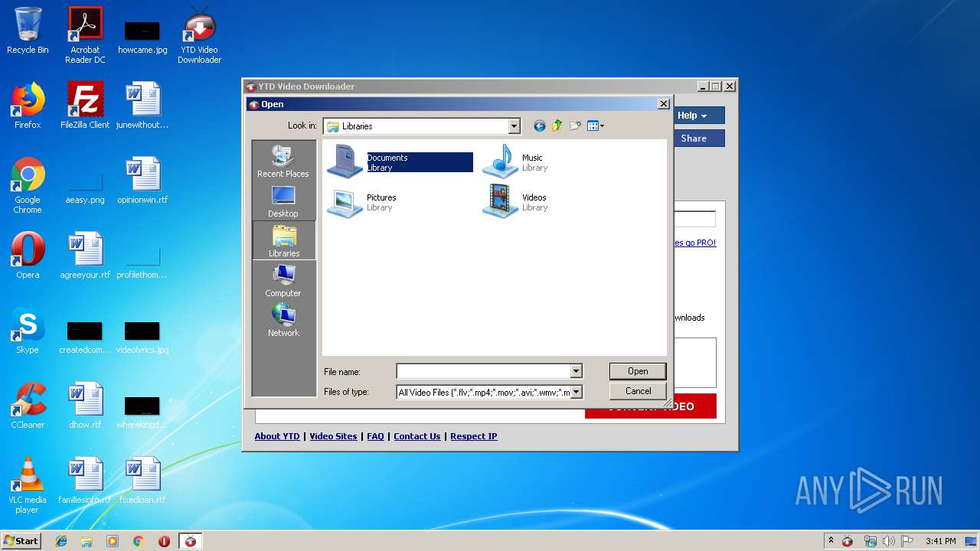Screen dimensions: 980x551
Task: Create a new folder via the toolbar icon
Action: tap(575, 126)
